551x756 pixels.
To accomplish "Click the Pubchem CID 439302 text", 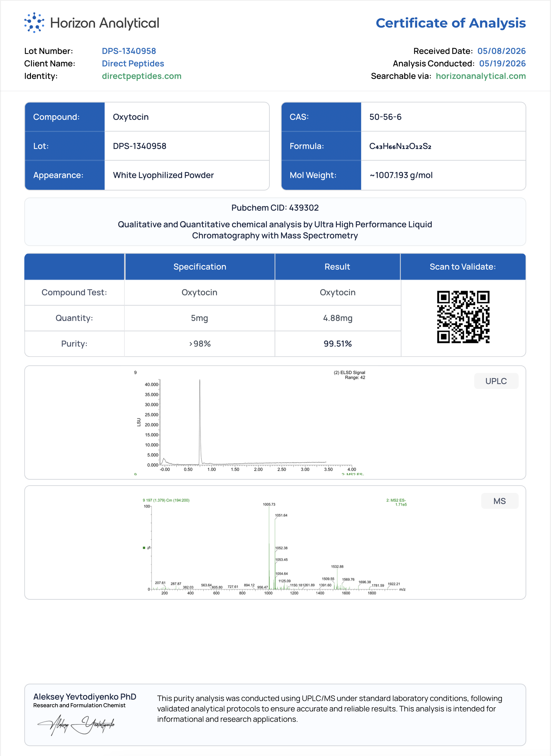I will [275, 208].
